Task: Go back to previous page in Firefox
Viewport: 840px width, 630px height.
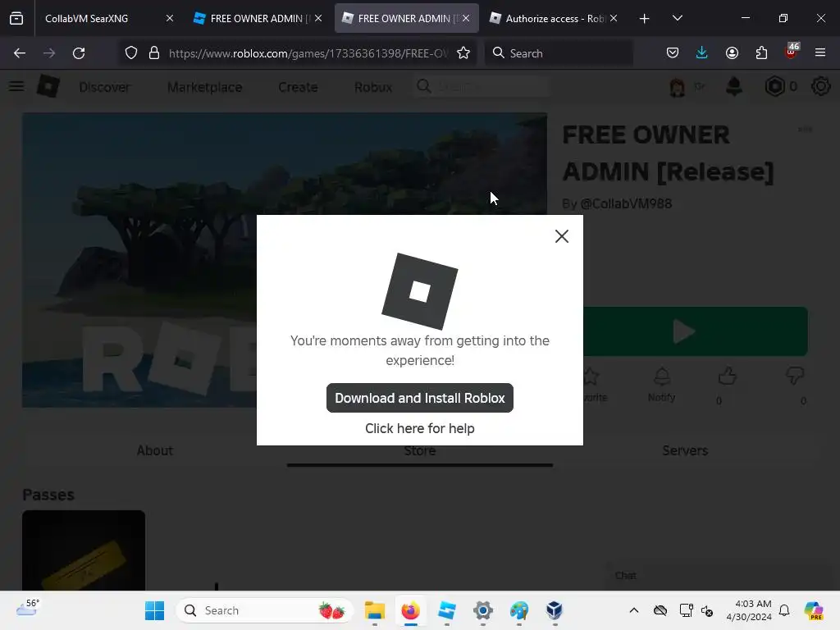Action: 20,53
